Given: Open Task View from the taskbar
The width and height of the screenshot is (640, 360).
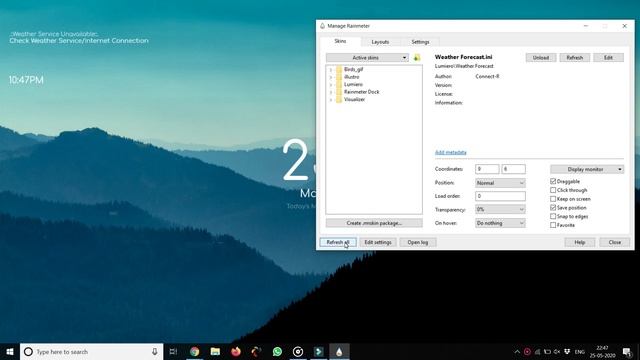Looking at the screenshot, I should coord(173,351).
